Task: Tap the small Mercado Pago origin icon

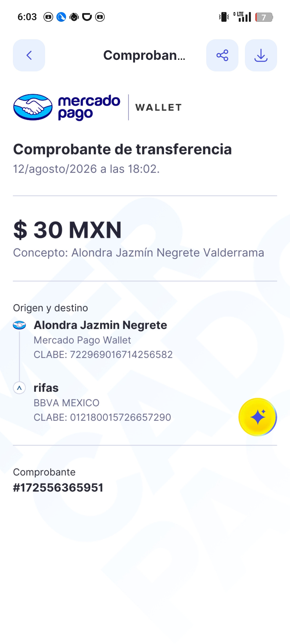Action: click(x=19, y=325)
